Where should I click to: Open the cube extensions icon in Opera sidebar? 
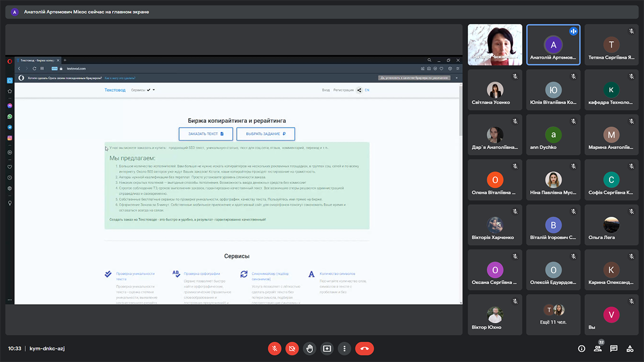(x=10, y=188)
